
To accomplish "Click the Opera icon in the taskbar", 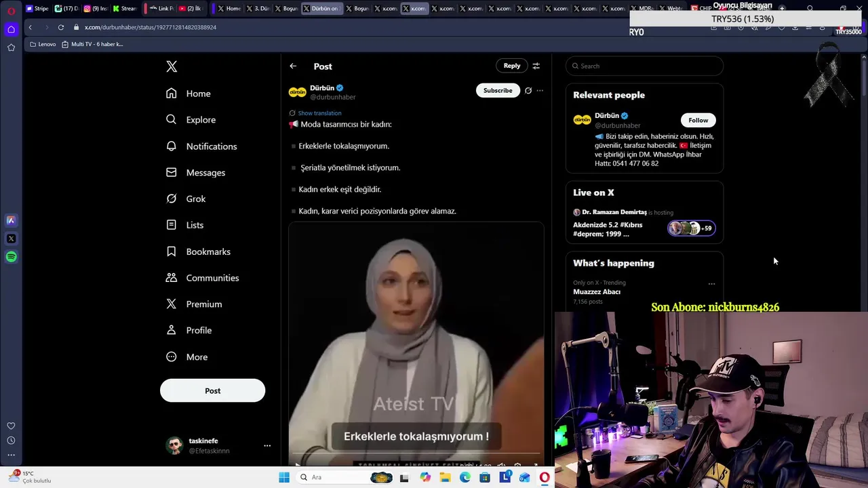I will pos(545,478).
